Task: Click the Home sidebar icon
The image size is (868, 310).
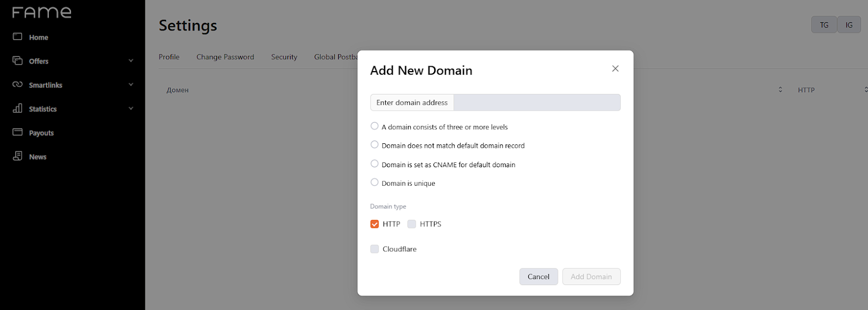Action: tap(17, 36)
